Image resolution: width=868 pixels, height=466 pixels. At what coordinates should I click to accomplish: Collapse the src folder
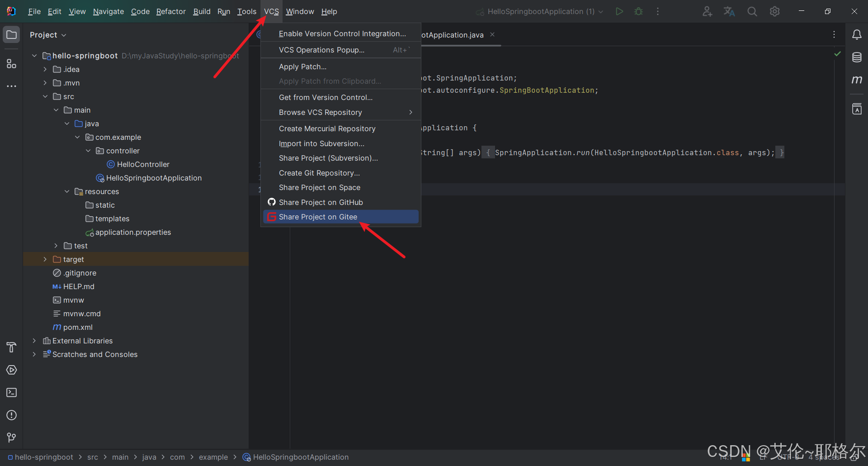(45, 96)
